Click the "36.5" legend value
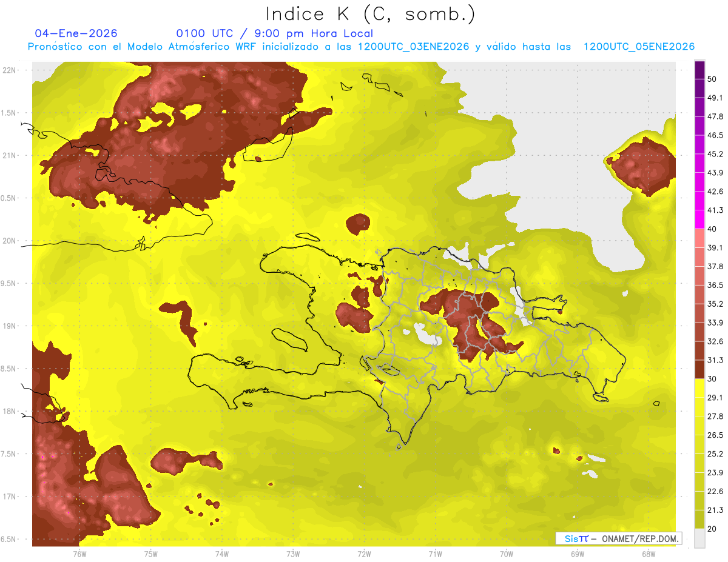The height and width of the screenshot is (562, 728). [716, 285]
